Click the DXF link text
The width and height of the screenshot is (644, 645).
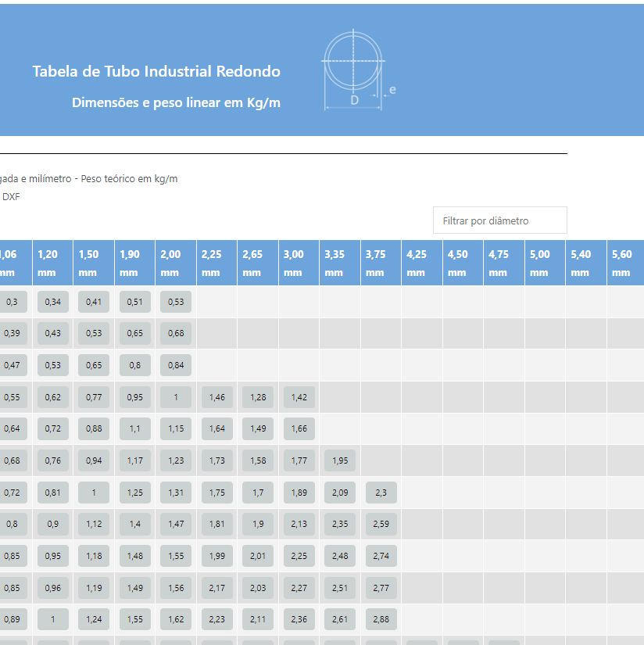11,197
